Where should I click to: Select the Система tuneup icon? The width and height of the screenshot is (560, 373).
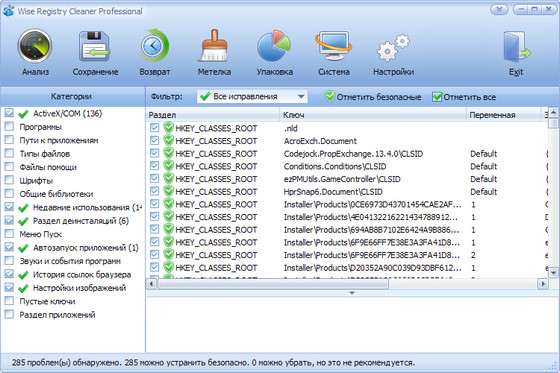[334, 46]
